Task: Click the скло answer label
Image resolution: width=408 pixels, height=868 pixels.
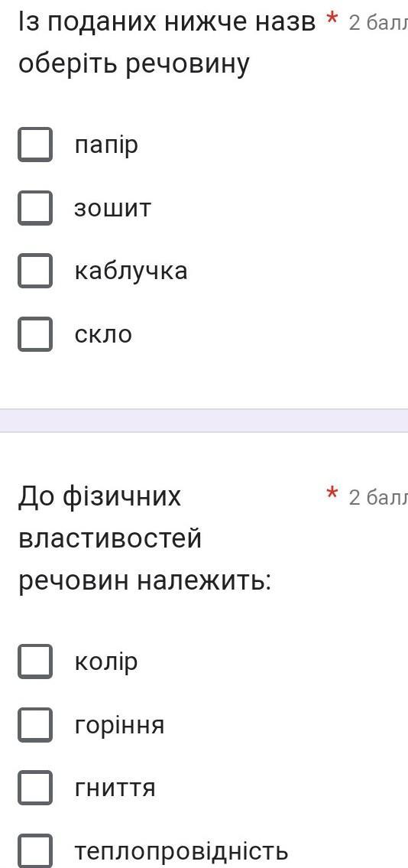Action: (103, 334)
